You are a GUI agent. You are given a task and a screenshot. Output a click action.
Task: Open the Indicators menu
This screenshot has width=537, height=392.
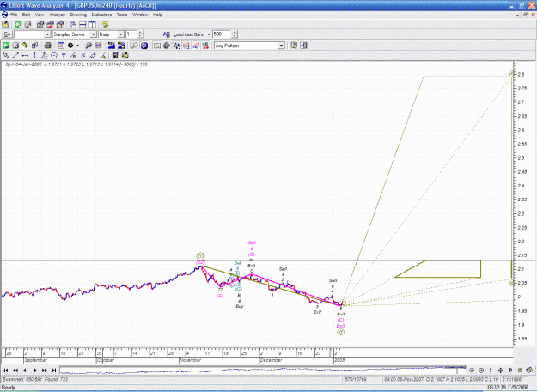(x=101, y=15)
